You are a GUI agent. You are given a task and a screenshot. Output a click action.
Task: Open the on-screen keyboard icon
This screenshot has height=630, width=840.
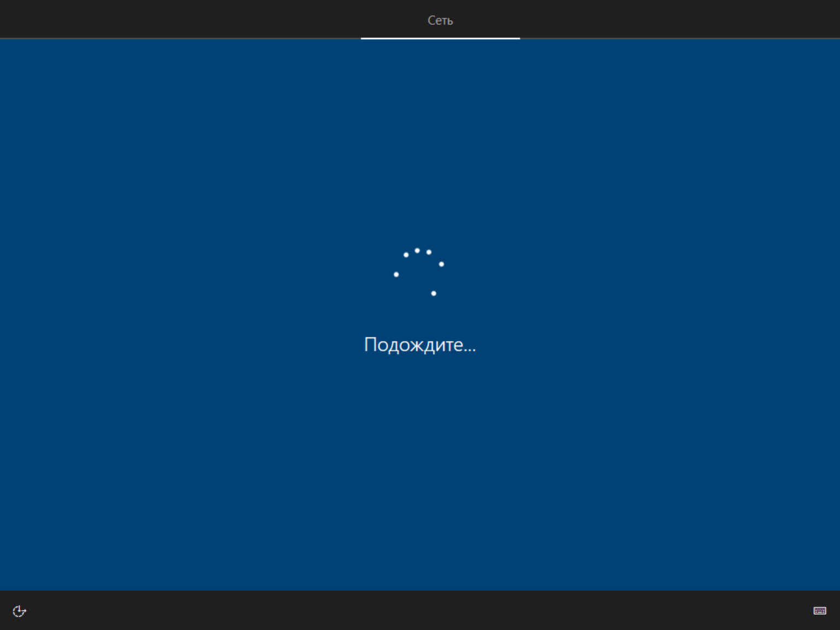click(820, 611)
